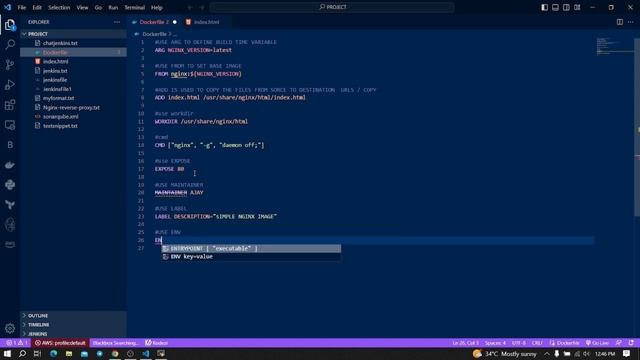Screen dimensions: 640x360
Task: Split the editor to the right
Action: coord(620,22)
